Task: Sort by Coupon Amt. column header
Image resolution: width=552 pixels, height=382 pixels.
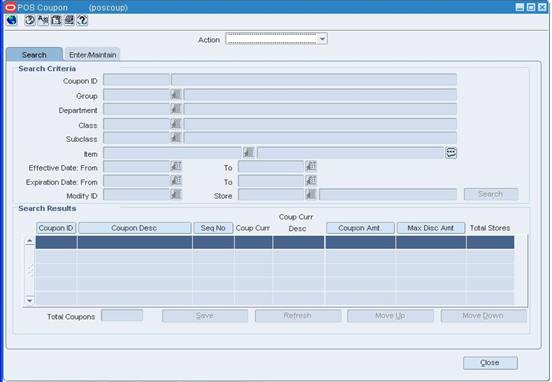Action: click(x=360, y=228)
